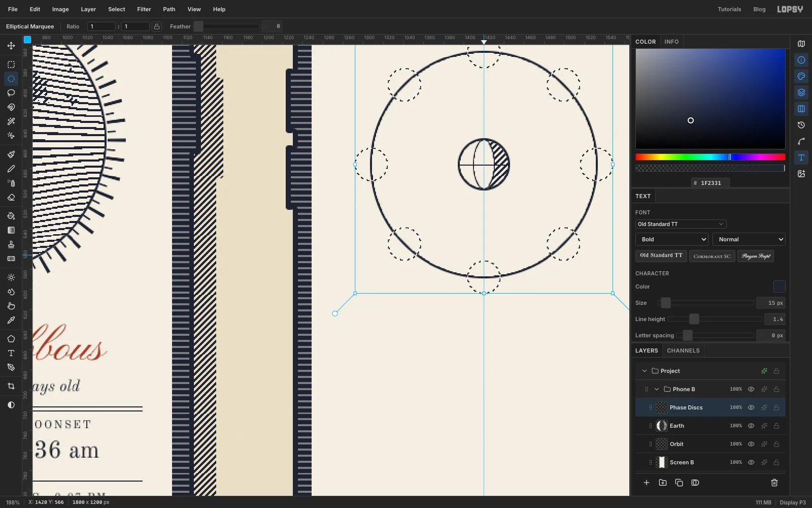Select the Rectangular Marquee tool
The height and width of the screenshot is (508, 812).
tap(11, 65)
